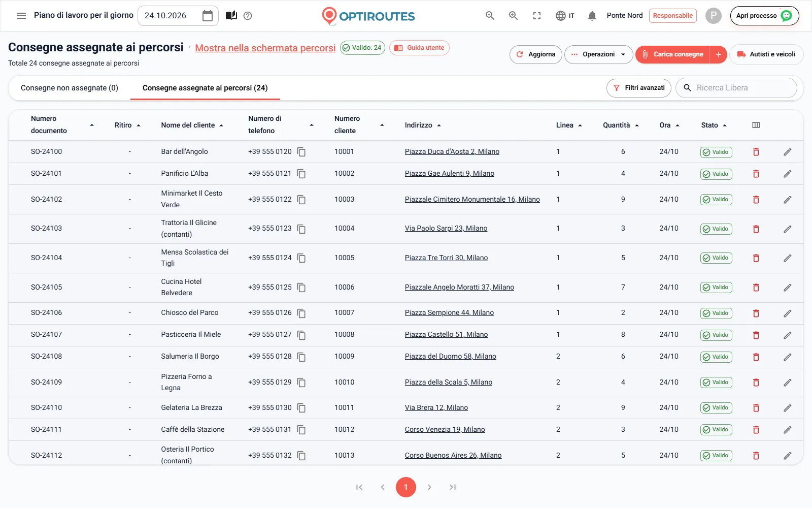Open the notifications bell
The image size is (812, 508).
click(x=592, y=16)
